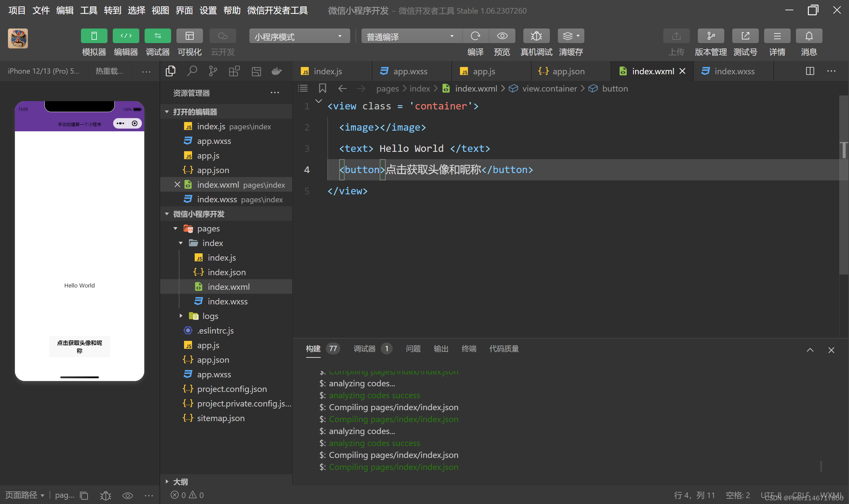Toggle the simulator panel button
The width and height of the screenshot is (849, 504).
[94, 36]
